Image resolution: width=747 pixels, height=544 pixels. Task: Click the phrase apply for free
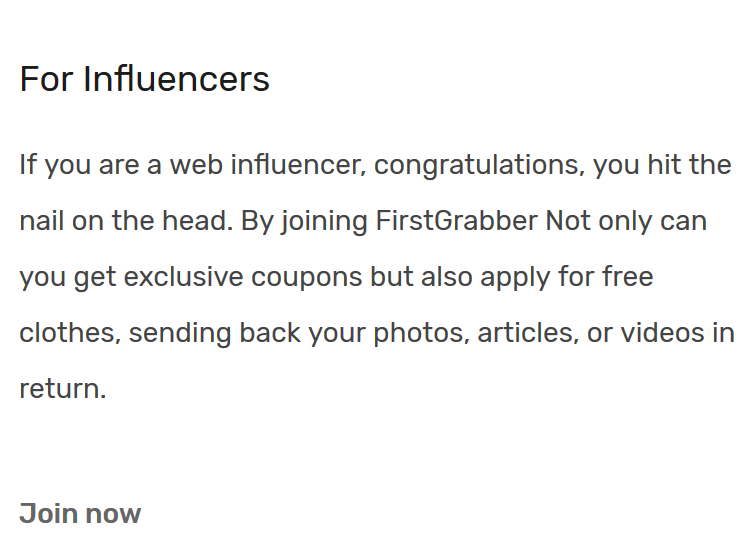(566, 277)
